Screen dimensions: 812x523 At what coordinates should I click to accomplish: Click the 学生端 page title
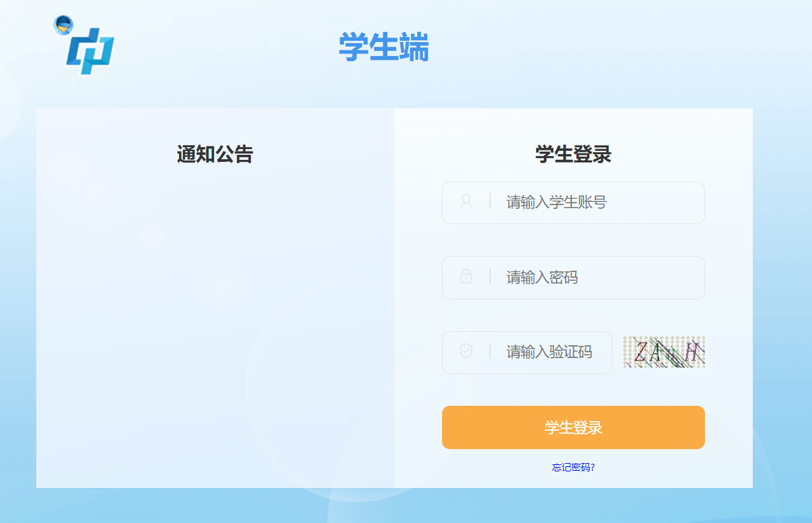point(383,48)
